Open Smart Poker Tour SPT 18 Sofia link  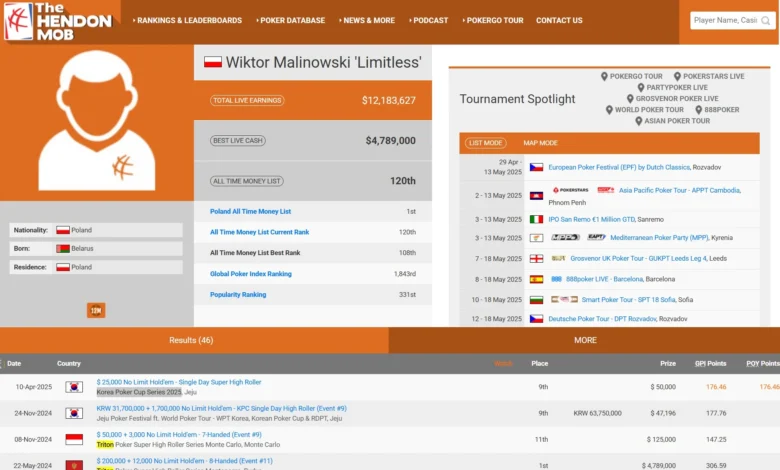click(x=628, y=300)
